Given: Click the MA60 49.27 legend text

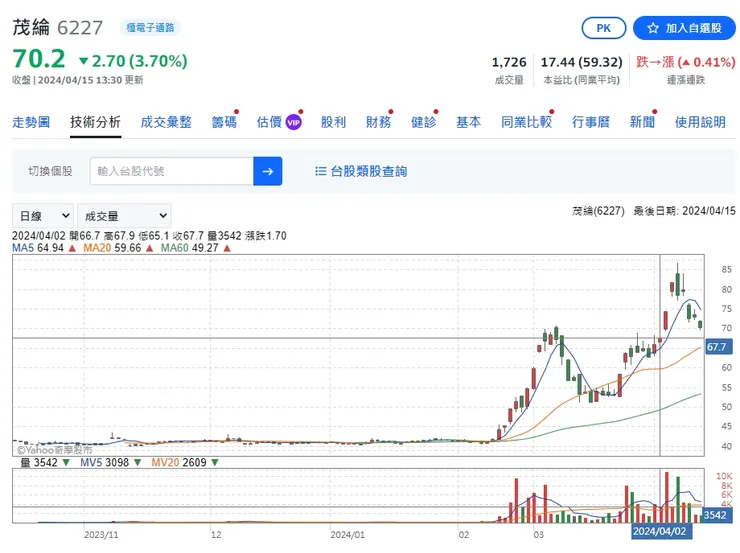Looking at the screenshot, I should [x=190, y=248].
